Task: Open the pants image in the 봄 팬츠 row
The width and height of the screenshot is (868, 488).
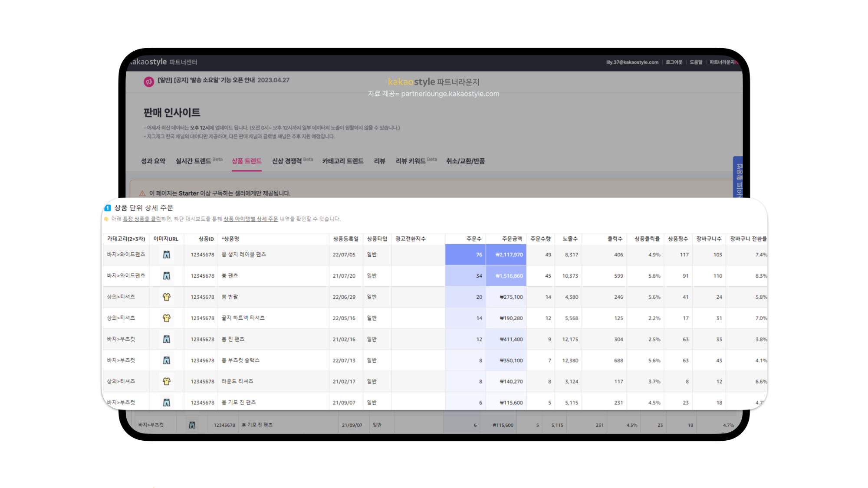Action: [167, 276]
